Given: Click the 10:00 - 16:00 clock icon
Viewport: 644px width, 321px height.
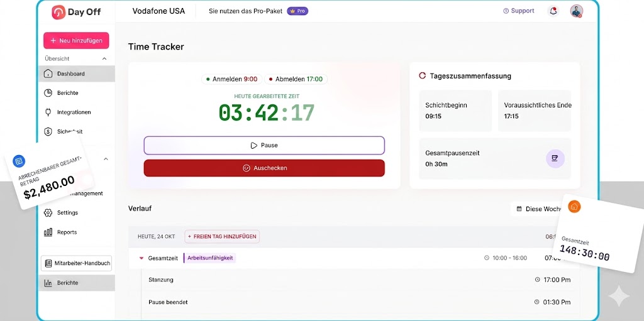Looking at the screenshot, I should (487, 258).
